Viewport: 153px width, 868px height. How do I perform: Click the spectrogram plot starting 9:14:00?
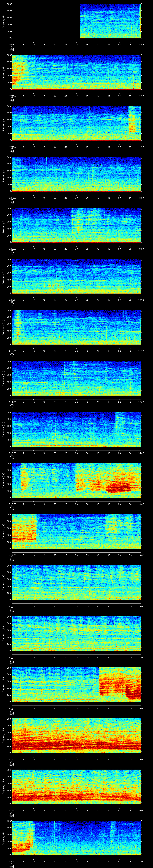pyautogui.click(x=77, y=532)
